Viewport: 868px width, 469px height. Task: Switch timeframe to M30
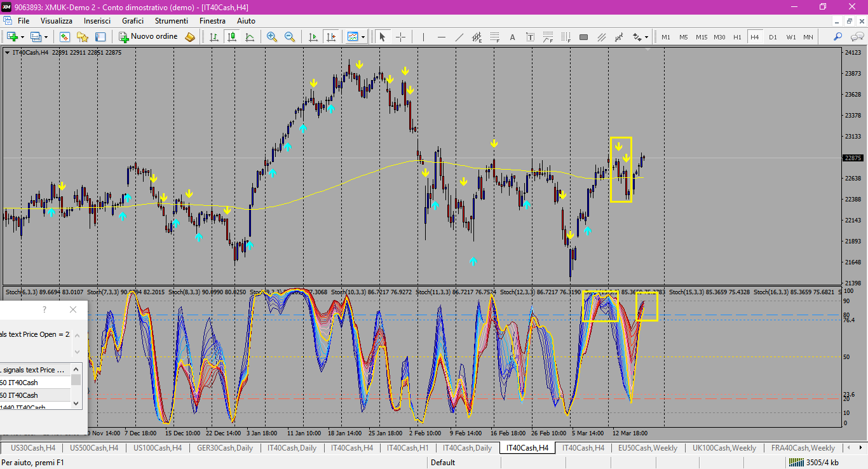pos(719,37)
